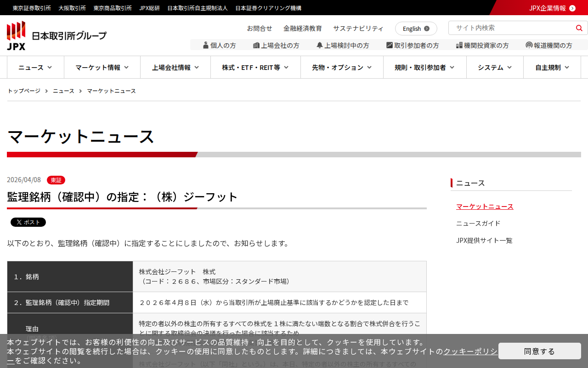Go to JPX企業情報 in the top bar

552,8
